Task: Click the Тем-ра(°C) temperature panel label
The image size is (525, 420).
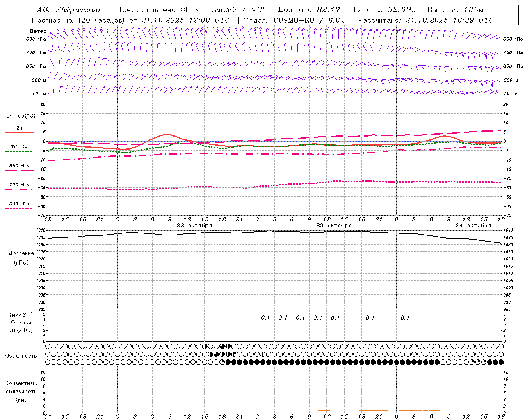Action: (x=19, y=116)
